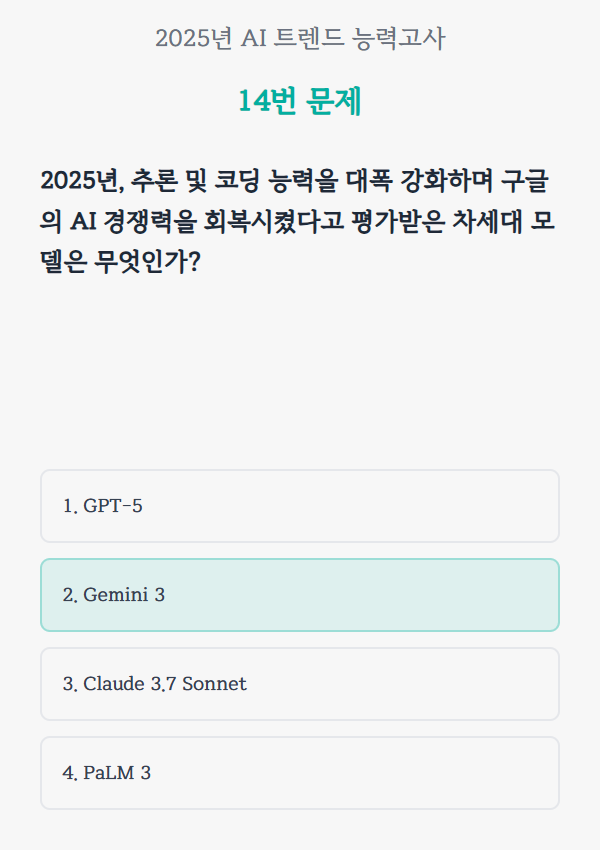
Task: Pick the OpenAI model answer
Action: tap(300, 506)
